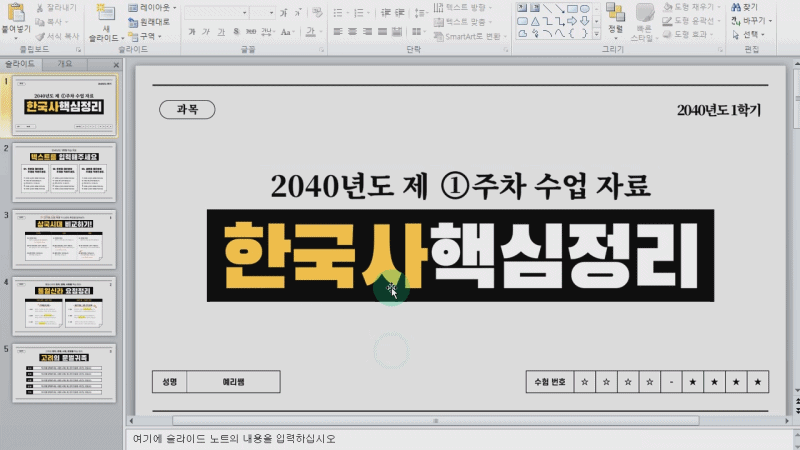Open the 도형 윤곽선 shape outline dropdown
This screenshot has width=800, height=450.
click(692, 21)
